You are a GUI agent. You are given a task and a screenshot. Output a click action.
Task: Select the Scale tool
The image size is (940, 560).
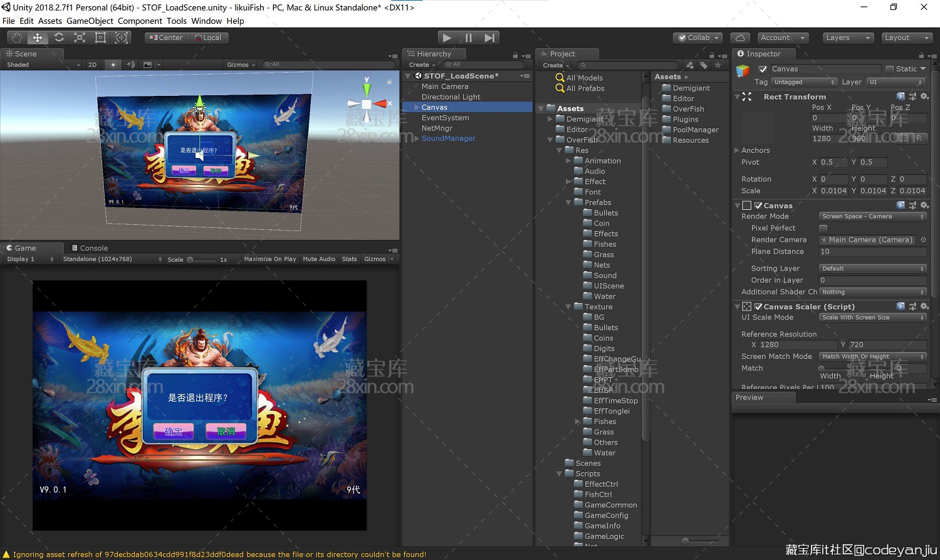click(80, 38)
